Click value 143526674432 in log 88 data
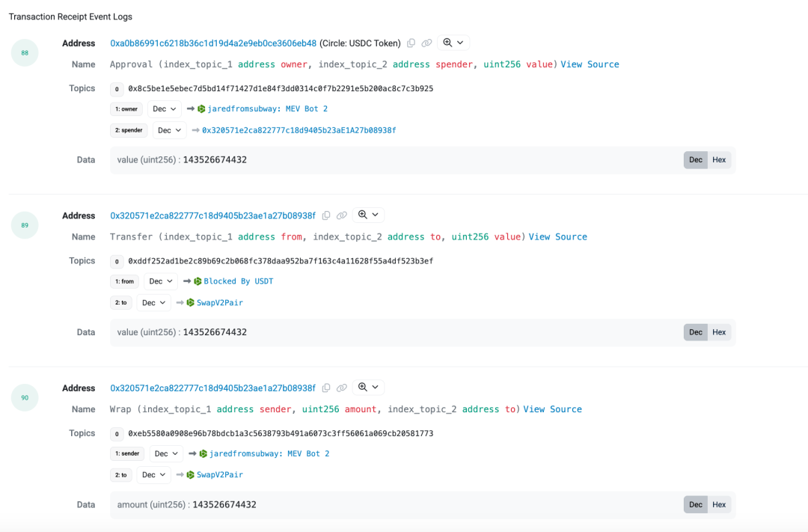 215,160
